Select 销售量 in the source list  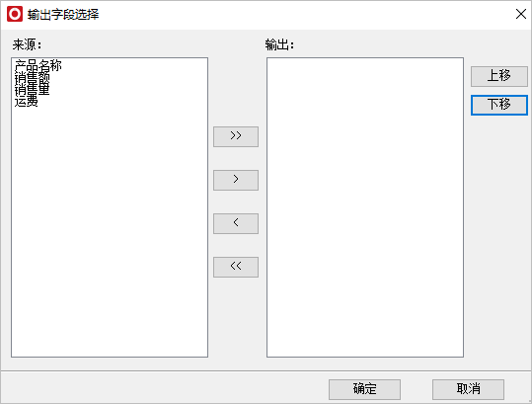point(33,89)
